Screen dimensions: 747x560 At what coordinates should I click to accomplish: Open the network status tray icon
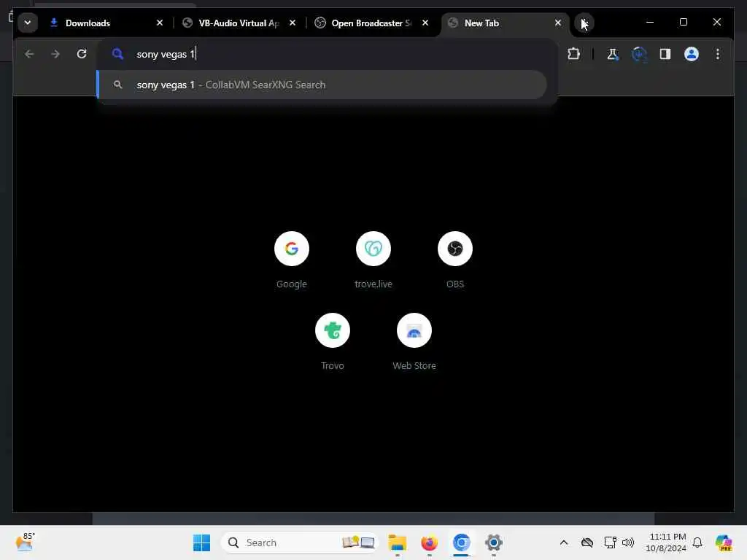[610, 542]
